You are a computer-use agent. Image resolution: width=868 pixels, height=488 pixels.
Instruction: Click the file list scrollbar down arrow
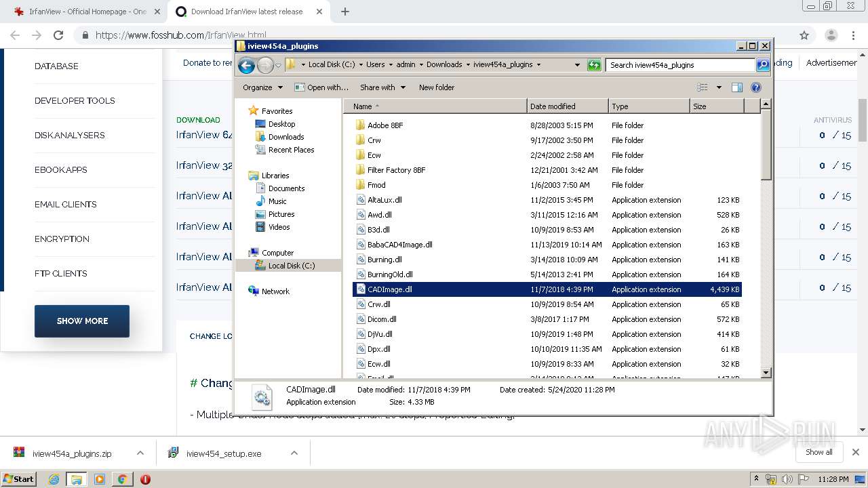pyautogui.click(x=766, y=372)
